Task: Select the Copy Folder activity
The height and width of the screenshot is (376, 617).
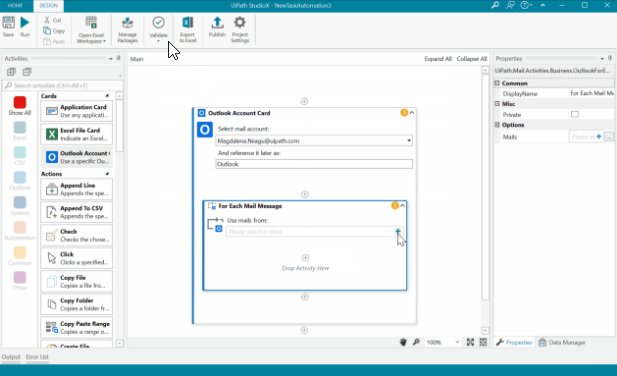Action: 77,304
